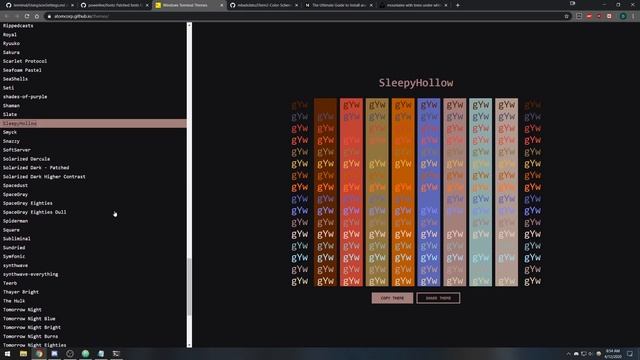
Task: Open the green circular taskbar app
Action: [x=85, y=353]
